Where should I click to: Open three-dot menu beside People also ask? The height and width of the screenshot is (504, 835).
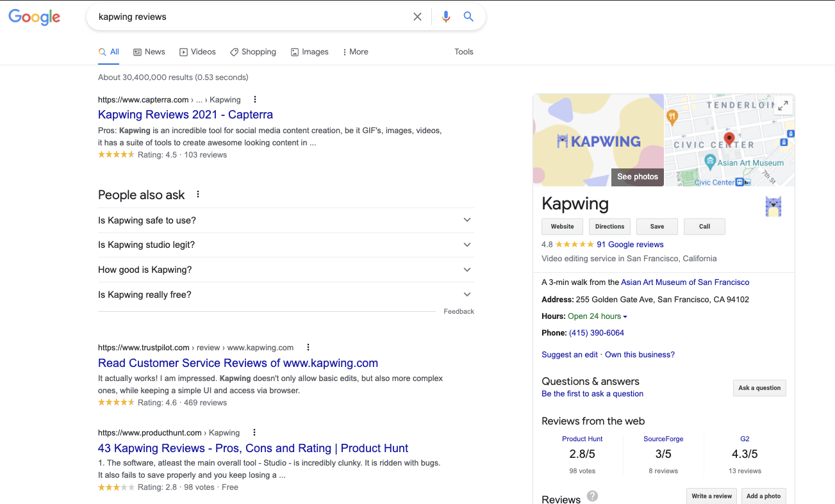[x=198, y=195]
